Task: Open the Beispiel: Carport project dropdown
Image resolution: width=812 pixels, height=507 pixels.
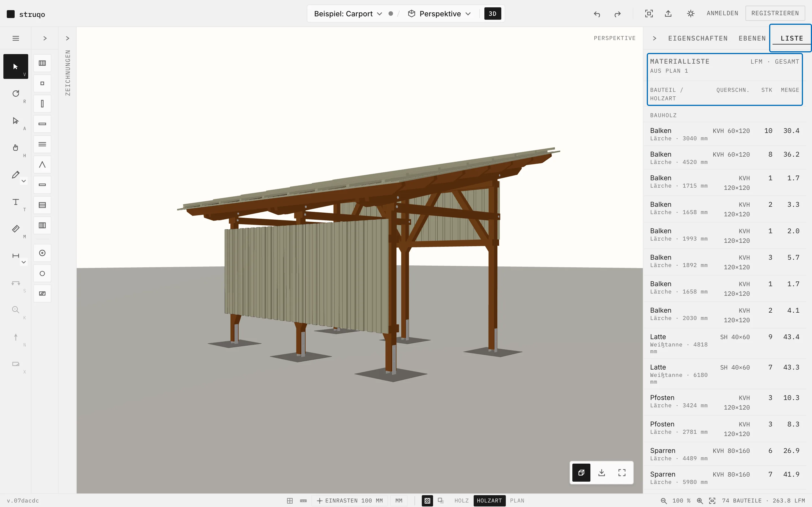Action: [348, 14]
